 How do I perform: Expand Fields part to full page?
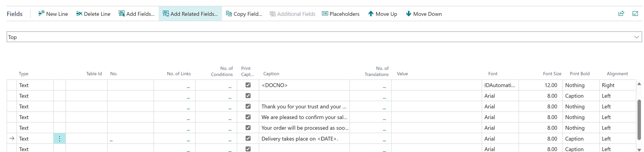pyautogui.click(x=635, y=14)
